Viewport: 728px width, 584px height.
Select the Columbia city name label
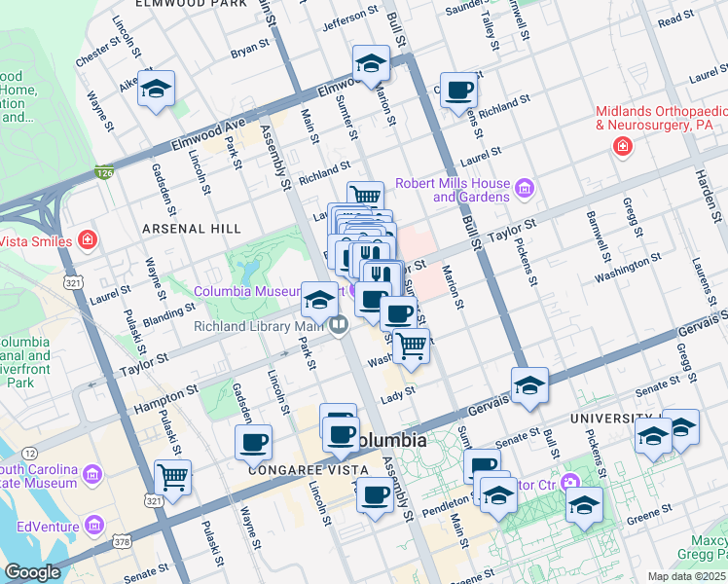393,440
